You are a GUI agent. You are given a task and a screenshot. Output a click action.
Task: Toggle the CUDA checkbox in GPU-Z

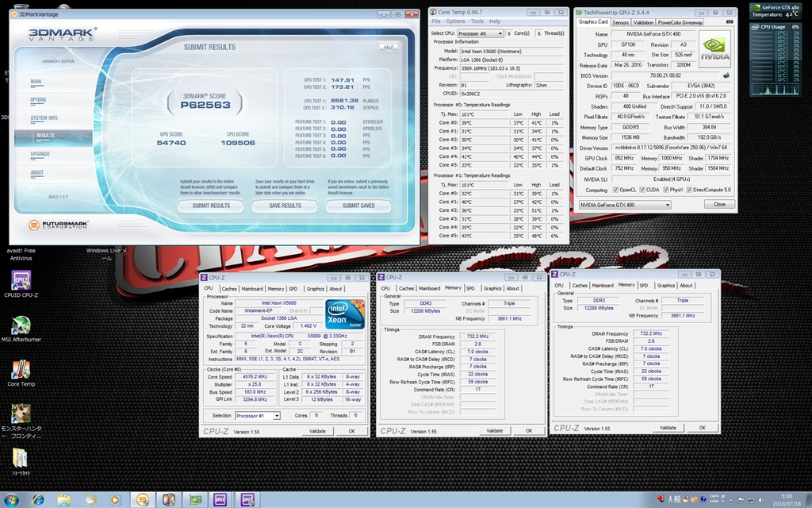pos(642,190)
